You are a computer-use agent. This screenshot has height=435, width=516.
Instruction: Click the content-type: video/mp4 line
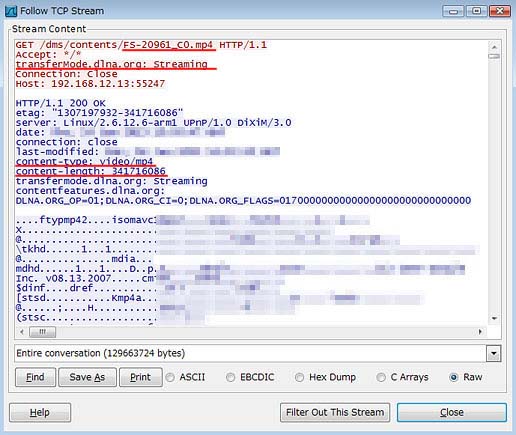[84, 161]
